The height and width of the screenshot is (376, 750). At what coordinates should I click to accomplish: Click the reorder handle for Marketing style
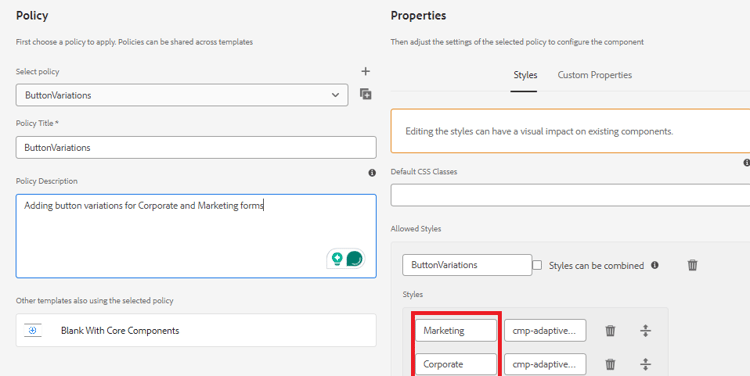click(645, 331)
